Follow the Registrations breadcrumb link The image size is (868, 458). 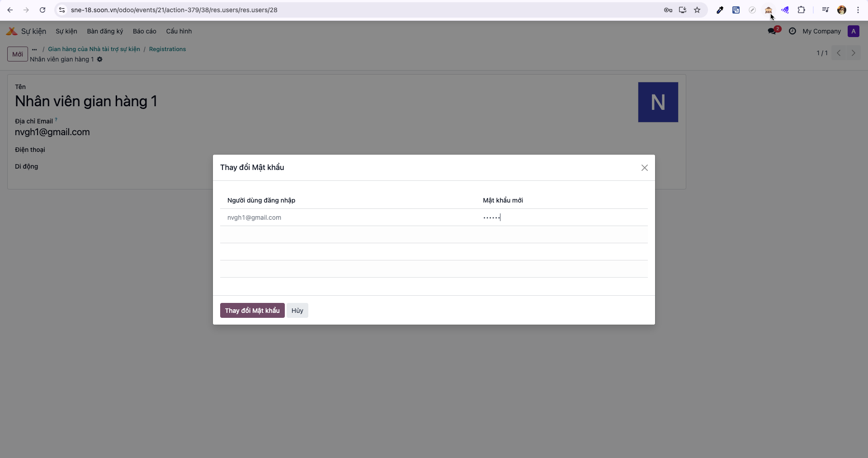[x=167, y=49]
